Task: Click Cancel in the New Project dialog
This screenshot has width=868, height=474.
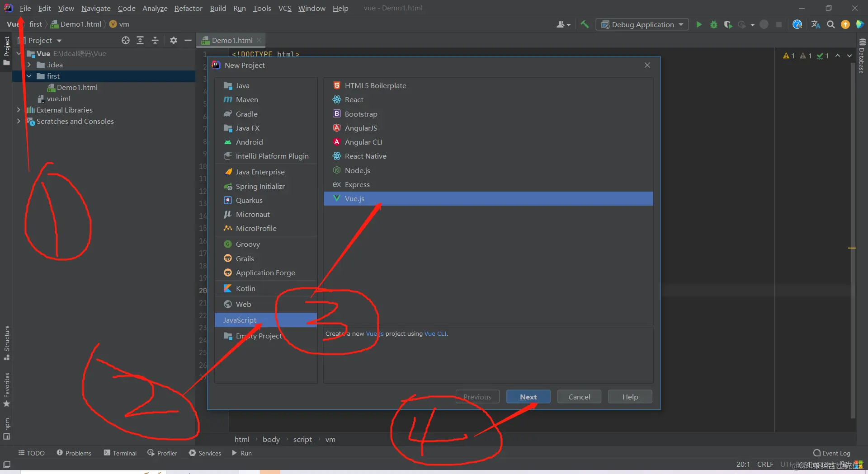Action: (579, 397)
